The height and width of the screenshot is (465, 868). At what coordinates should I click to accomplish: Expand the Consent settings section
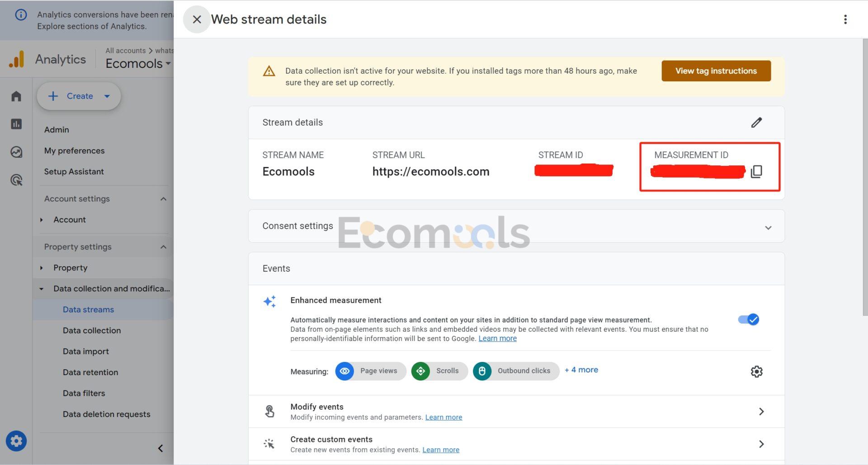click(x=768, y=228)
